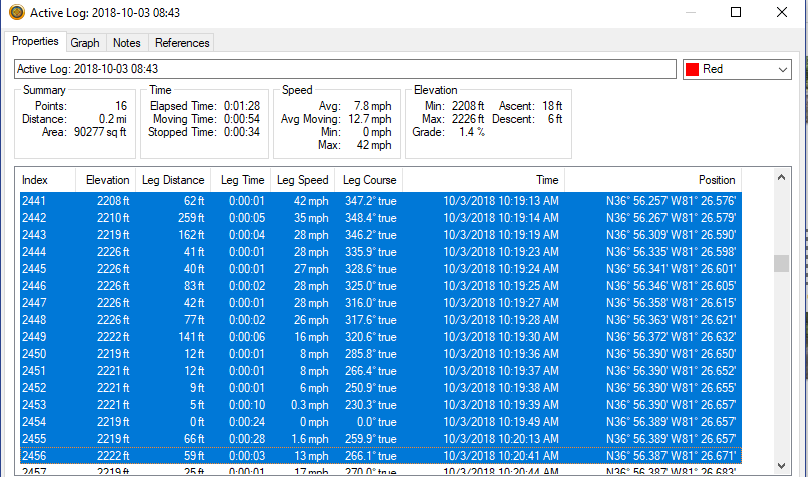Click leg distance cell 259 ft
The width and height of the screenshot is (808, 477).
191,218
